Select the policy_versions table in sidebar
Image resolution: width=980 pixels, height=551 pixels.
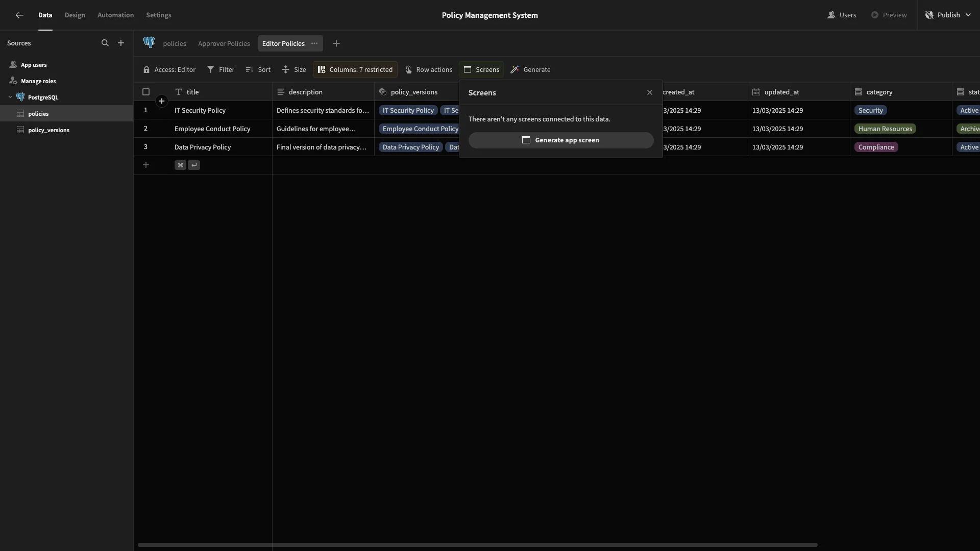click(x=66, y=130)
